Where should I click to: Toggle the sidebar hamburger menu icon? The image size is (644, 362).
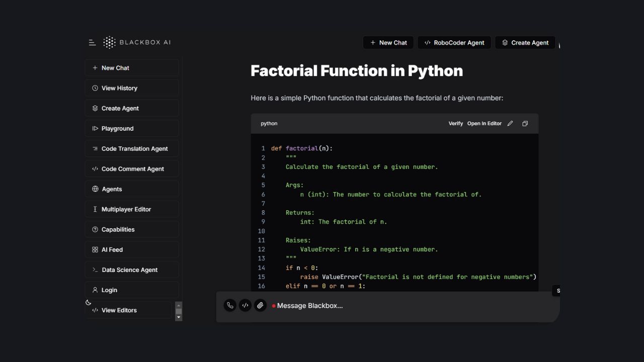(x=92, y=43)
